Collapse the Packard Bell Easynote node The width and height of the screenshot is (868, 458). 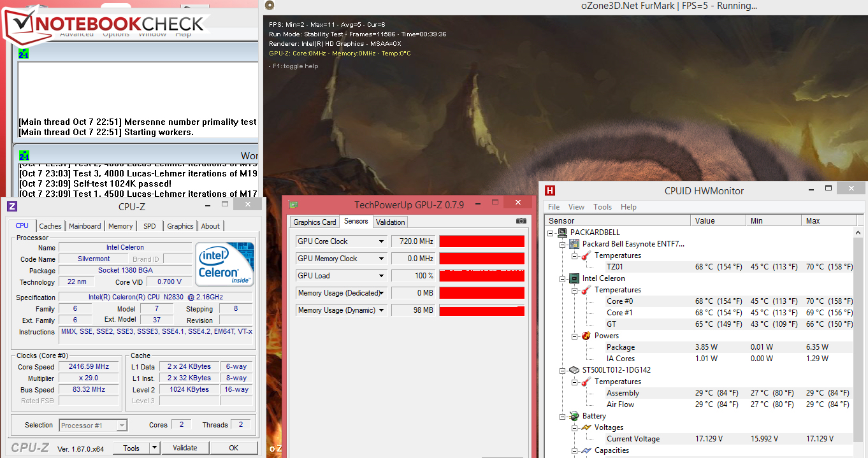(x=563, y=244)
